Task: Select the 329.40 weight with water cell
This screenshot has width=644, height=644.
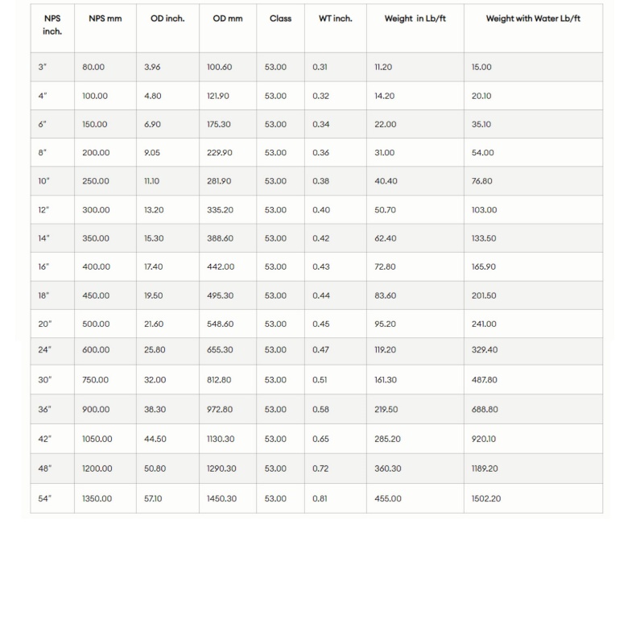Action: pyautogui.click(x=485, y=350)
